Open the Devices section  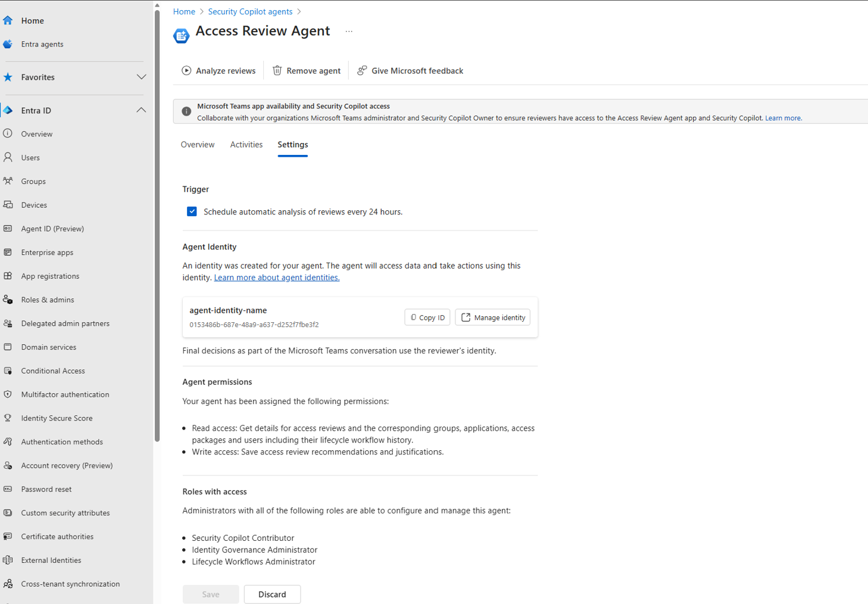coord(34,204)
